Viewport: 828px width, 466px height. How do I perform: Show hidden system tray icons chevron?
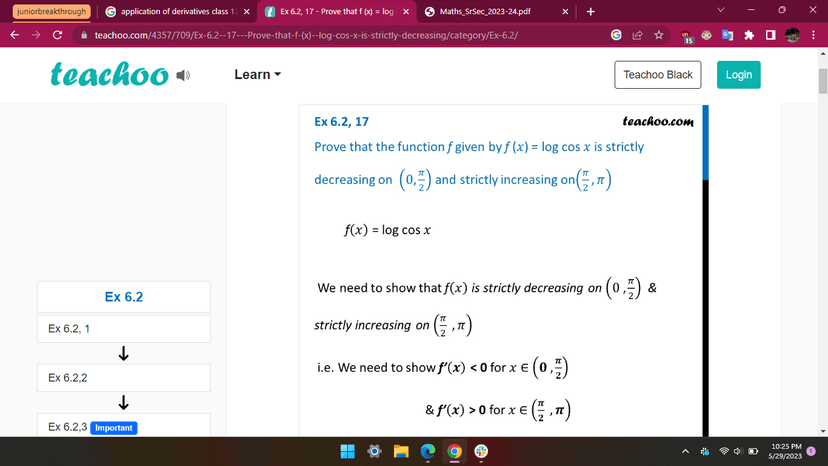click(x=686, y=452)
